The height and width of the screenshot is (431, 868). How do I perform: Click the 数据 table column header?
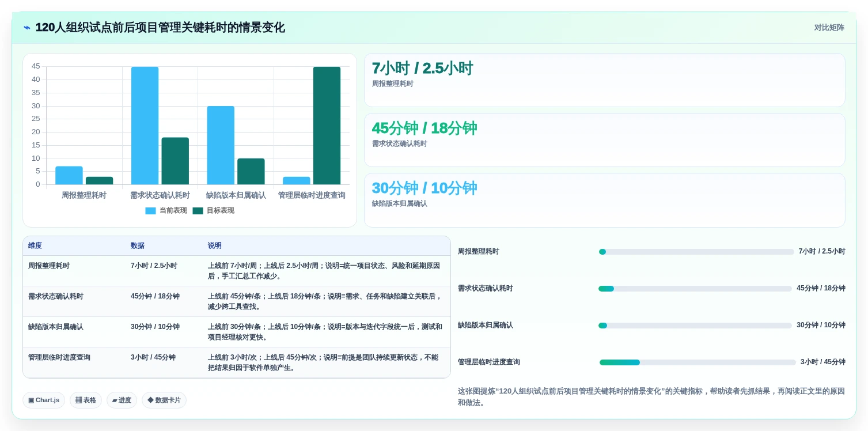[138, 245]
